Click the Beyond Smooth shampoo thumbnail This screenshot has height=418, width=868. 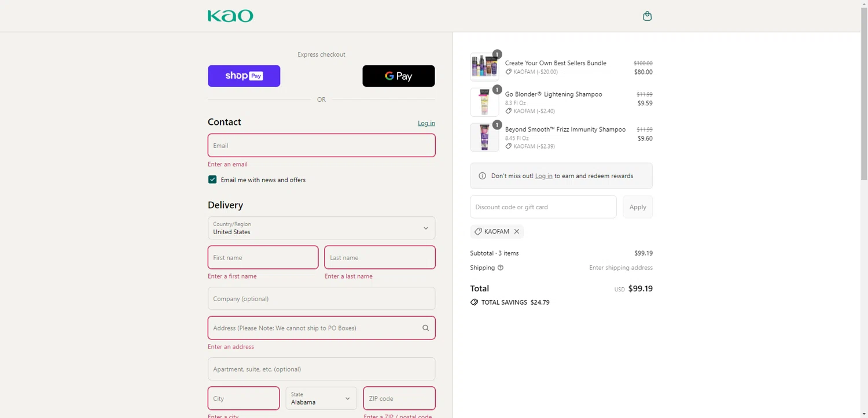coord(484,138)
